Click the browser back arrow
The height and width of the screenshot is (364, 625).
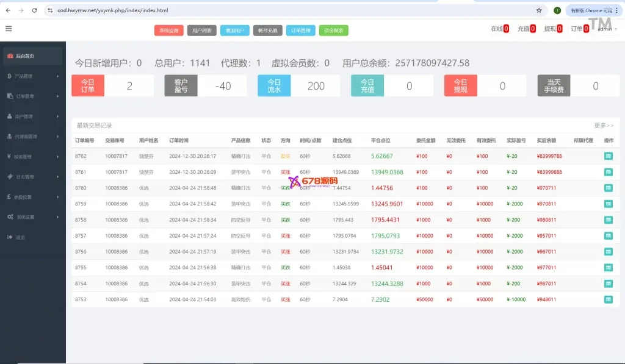pos(8,10)
